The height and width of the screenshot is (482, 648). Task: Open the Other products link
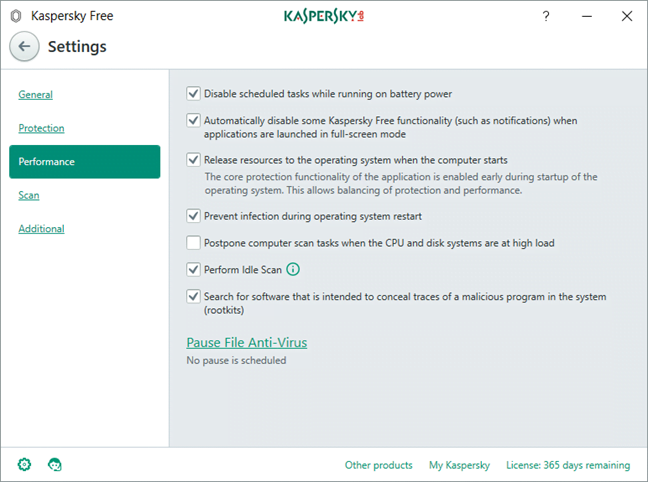tap(378, 465)
